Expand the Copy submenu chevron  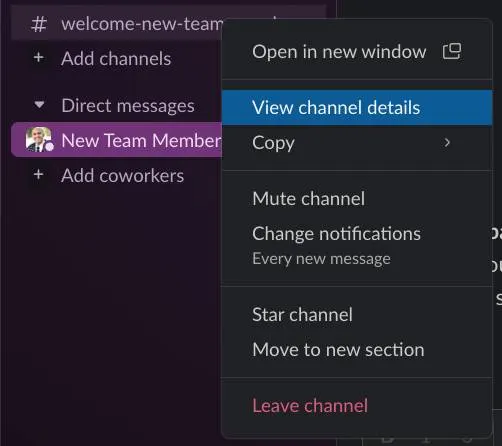(447, 143)
